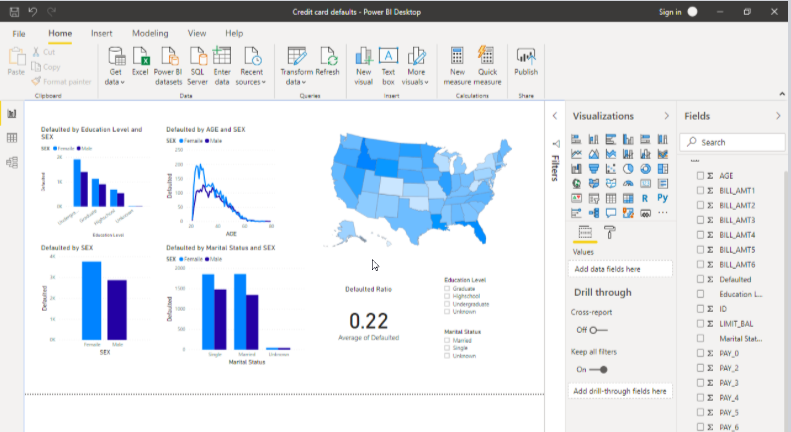Choose the R script visual
Image resolution: width=791 pixels, height=432 pixels.
point(645,198)
